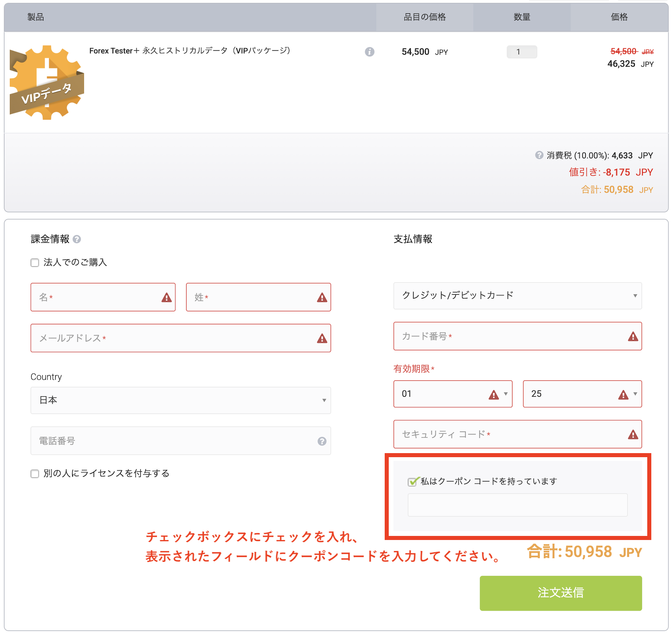Click the help icon in 電話番号 field
This screenshot has height=635, width=672.
click(x=322, y=441)
